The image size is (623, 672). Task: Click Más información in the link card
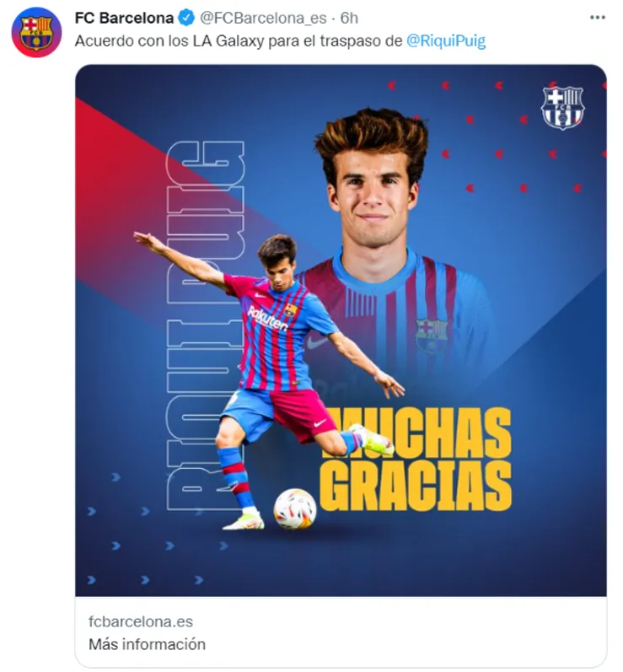click(x=147, y=644)
